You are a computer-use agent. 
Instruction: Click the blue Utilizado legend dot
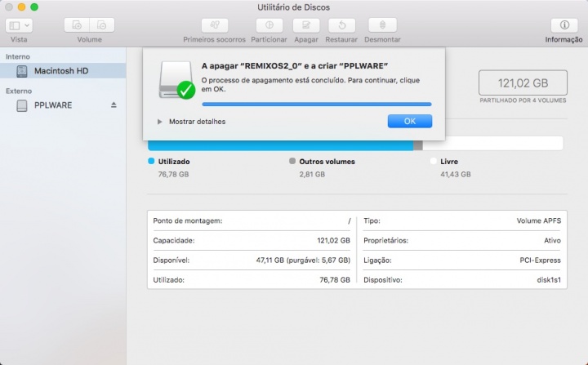150,162
